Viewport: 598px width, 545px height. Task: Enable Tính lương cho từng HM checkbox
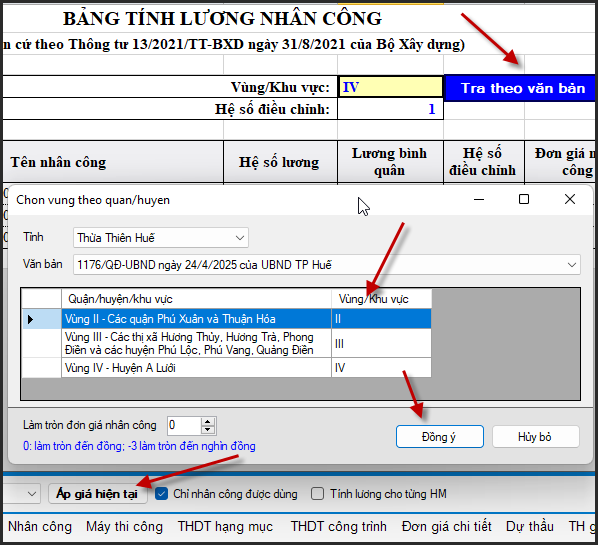[317, 494]
